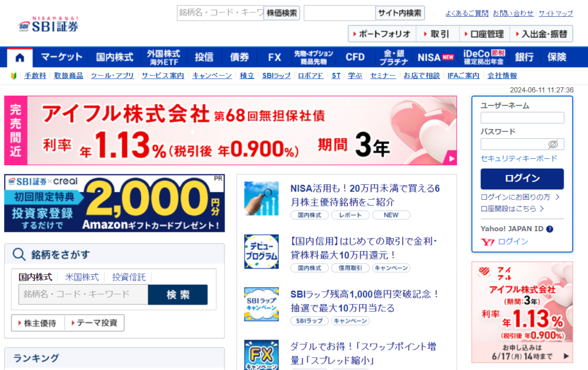This screenshot has width=588, height=370.
Task: Click the SBI証券 logo
Action: (x=49, y=25)
